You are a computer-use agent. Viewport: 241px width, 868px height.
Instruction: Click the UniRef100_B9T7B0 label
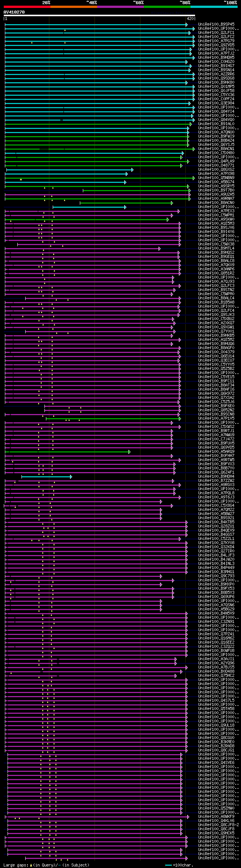(217, 190)
